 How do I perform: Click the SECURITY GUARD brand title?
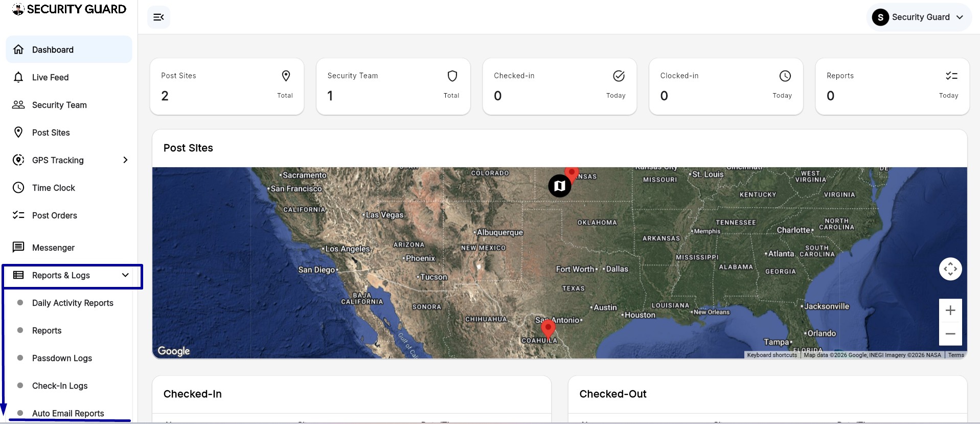(x=77, y=9)
